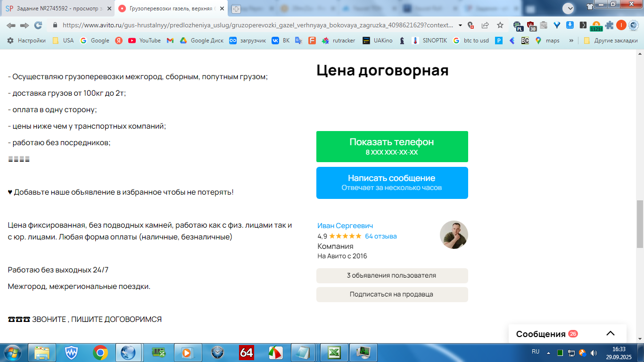Show more bookmarks with double chevron
644x362 pixels.
tap(571, 41)
